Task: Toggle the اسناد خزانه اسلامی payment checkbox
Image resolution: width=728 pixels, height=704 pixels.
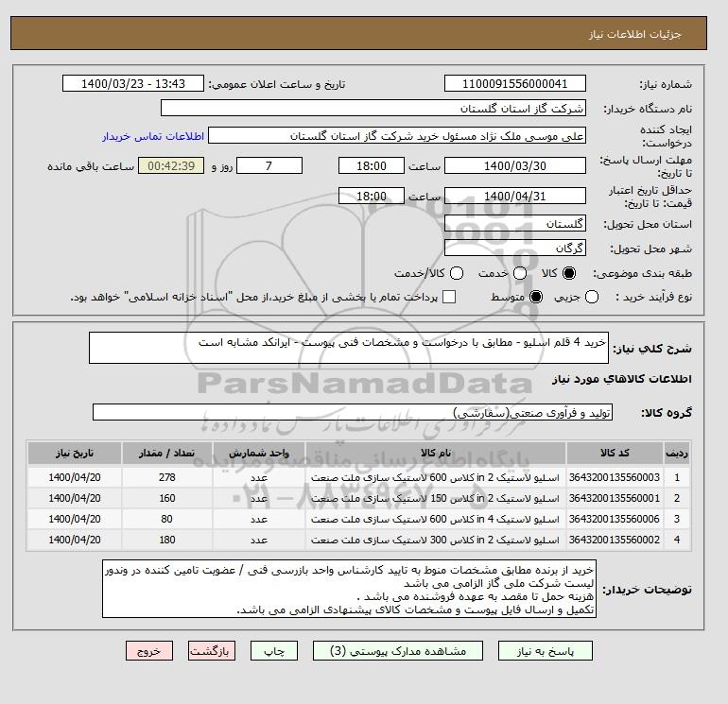Action: [449, 297]
